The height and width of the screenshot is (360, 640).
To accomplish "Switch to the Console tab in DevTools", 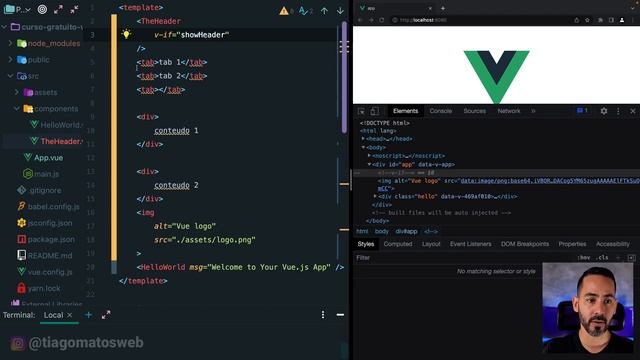I will point(440,111).
